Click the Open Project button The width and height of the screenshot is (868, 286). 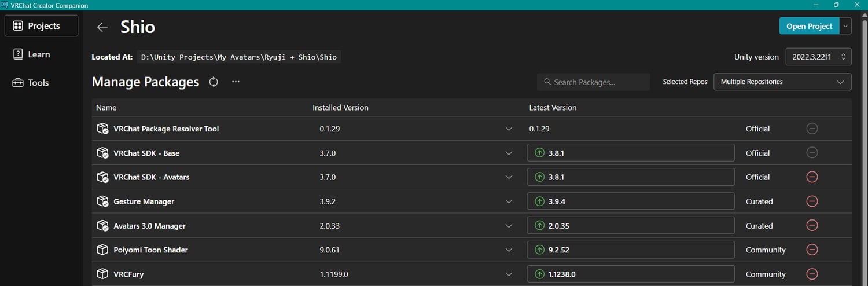point(809,26)
